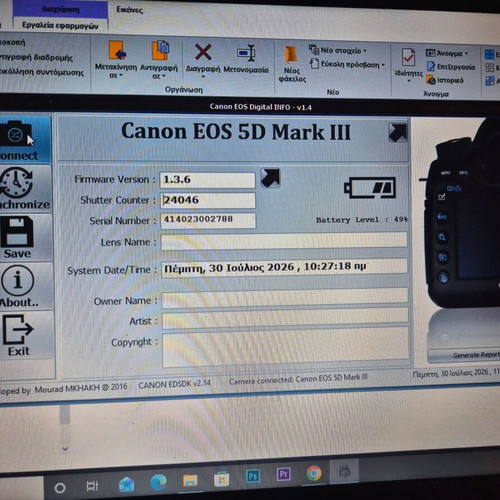This screenshot has height=500, width=500.
Task: Click the Owner Name field
Action: pyautogui.click(x=285, y=299)
